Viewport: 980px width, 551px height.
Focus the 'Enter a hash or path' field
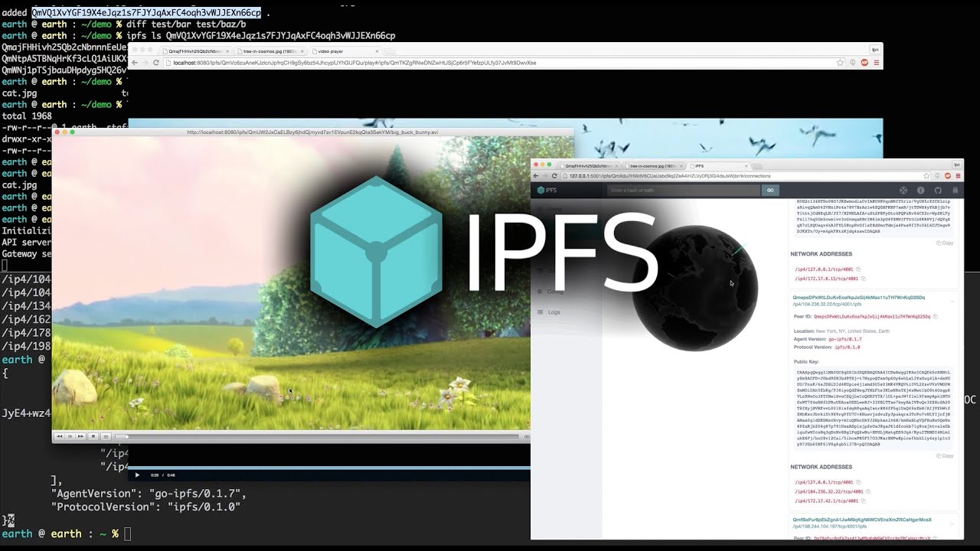tap(684, 191)
